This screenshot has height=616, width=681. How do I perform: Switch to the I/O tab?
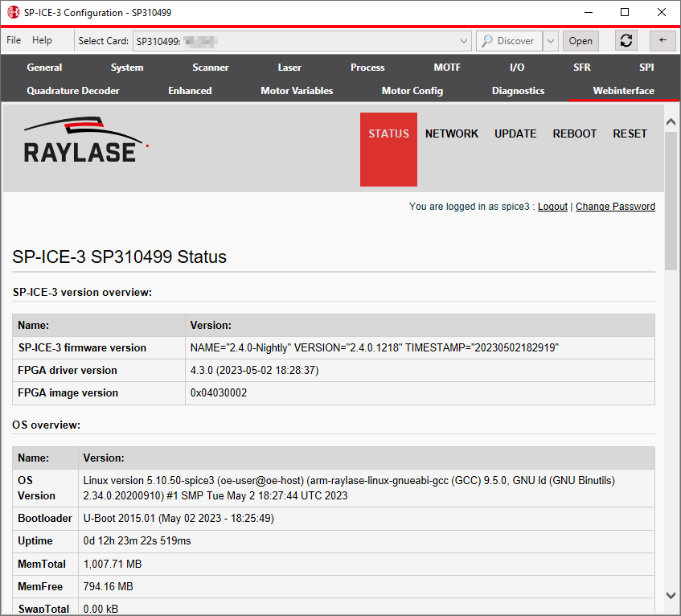[517, 68]
